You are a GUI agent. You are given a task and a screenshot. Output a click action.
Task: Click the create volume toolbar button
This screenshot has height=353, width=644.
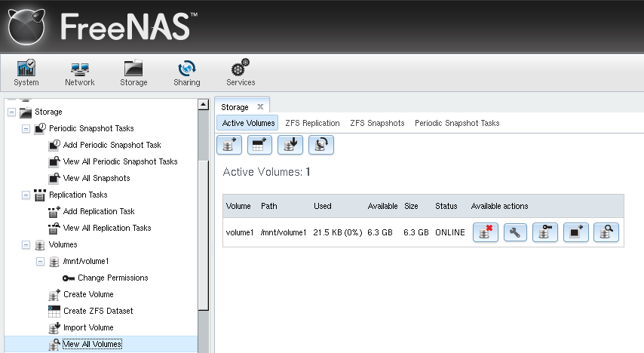(229, 145)
